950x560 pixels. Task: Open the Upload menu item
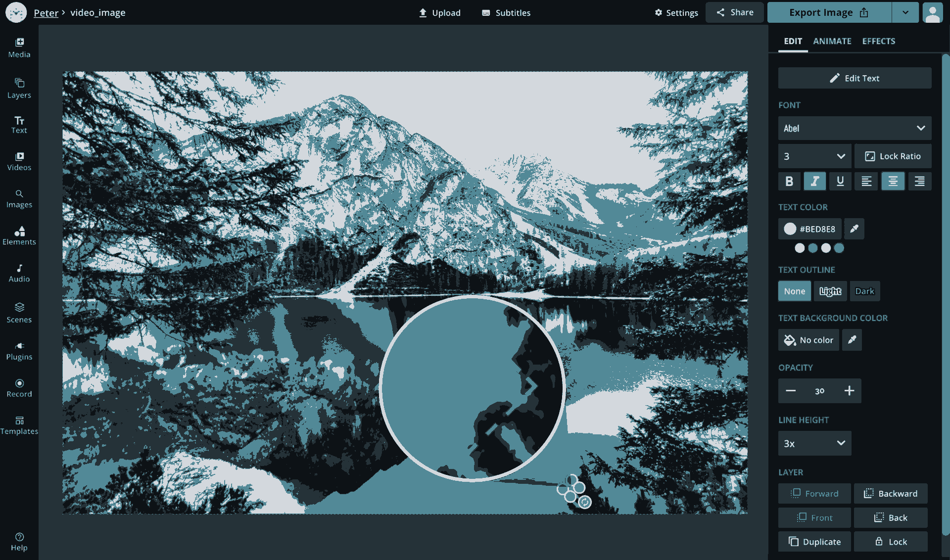[x=439, y=13]
